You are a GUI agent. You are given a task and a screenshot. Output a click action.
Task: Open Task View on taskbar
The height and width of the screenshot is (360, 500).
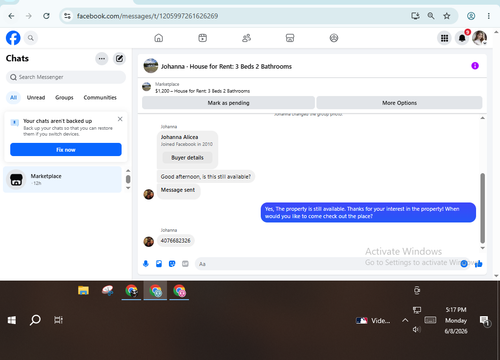coord(58,320)
